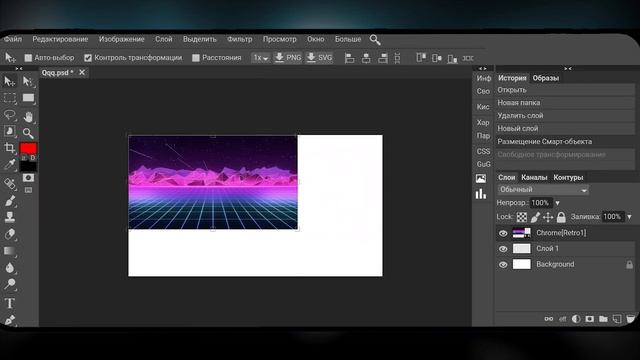This screenshot has width=640, height=360.
Task: Click the adjustment layer half-circle icon
Action: point(576,319)
